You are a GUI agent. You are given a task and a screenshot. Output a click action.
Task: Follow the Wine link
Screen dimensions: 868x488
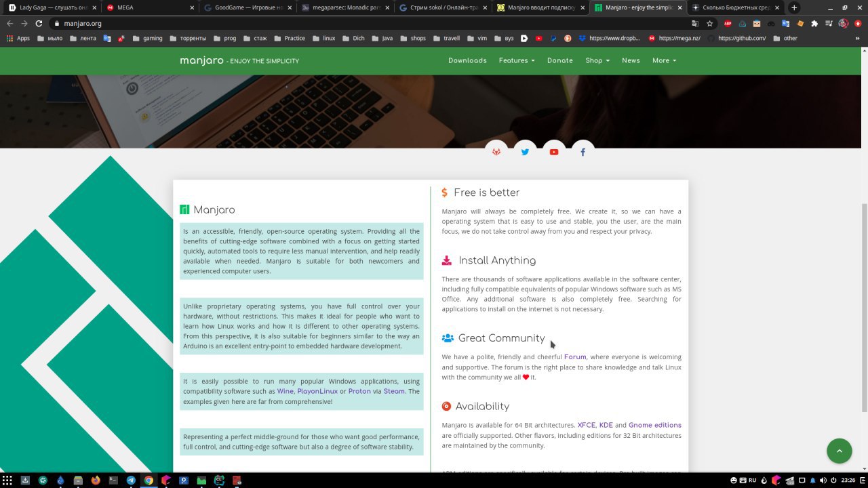point(285,391)
